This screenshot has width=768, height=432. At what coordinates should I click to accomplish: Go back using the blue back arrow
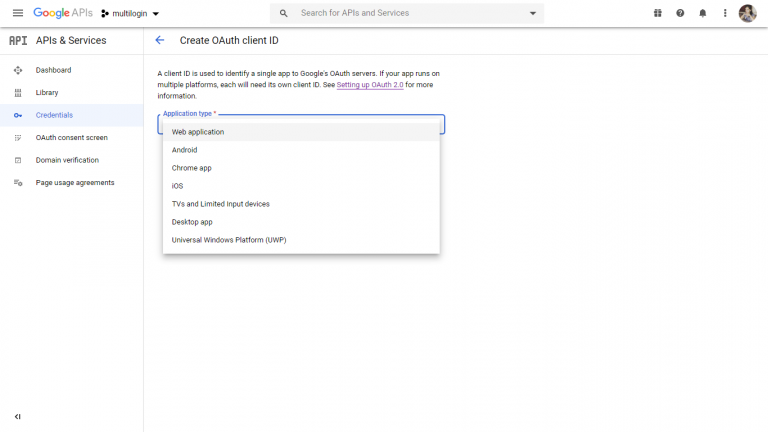coord(160,40)
